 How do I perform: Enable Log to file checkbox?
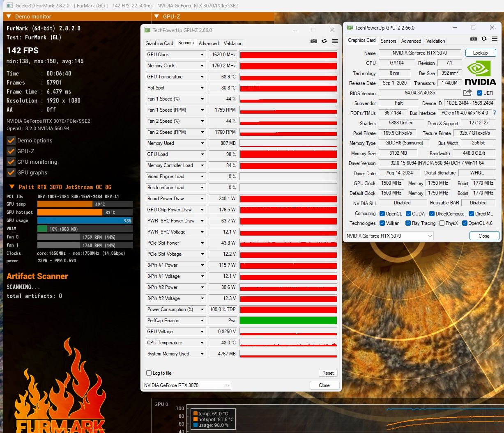click(149, 373)
